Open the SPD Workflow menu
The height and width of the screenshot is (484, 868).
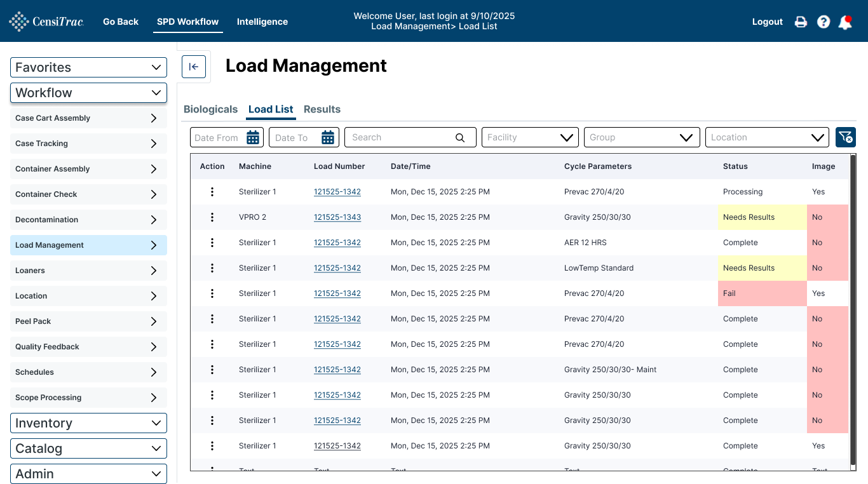(188, 22)
